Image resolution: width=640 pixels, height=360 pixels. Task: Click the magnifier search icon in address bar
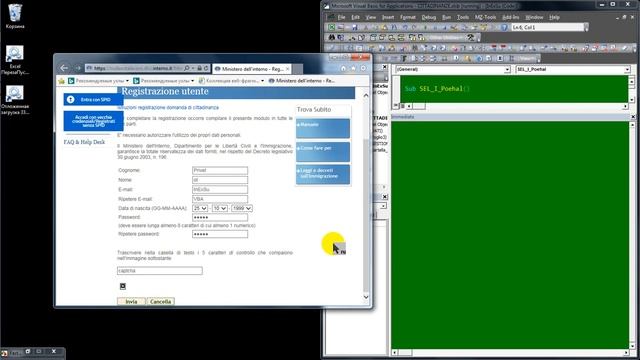[187, 68]
